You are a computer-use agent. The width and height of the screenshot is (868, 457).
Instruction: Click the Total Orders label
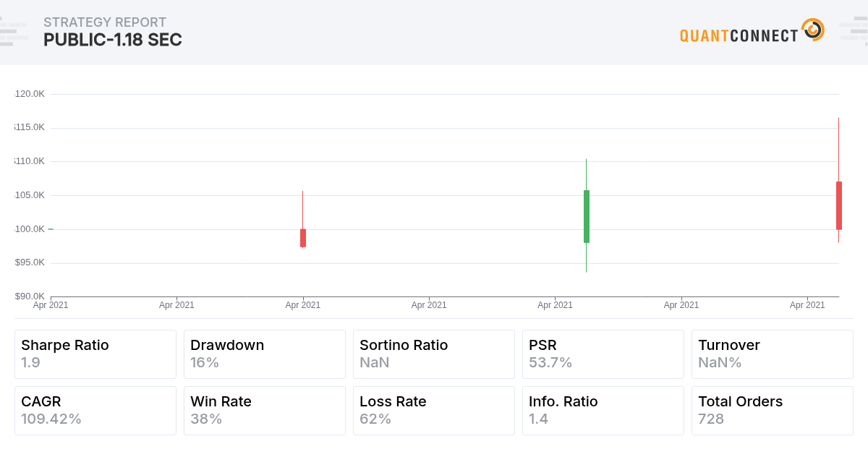click(x=740, y=402)
